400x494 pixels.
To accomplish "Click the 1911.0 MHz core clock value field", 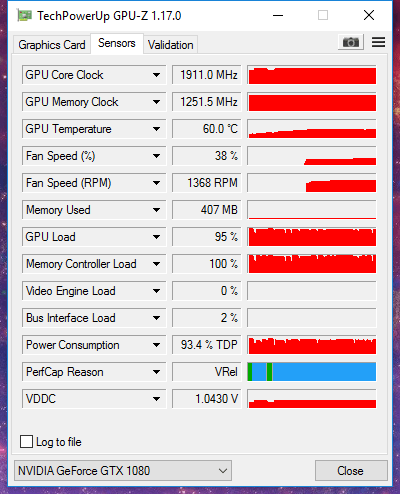I will [x=207, y=75].
